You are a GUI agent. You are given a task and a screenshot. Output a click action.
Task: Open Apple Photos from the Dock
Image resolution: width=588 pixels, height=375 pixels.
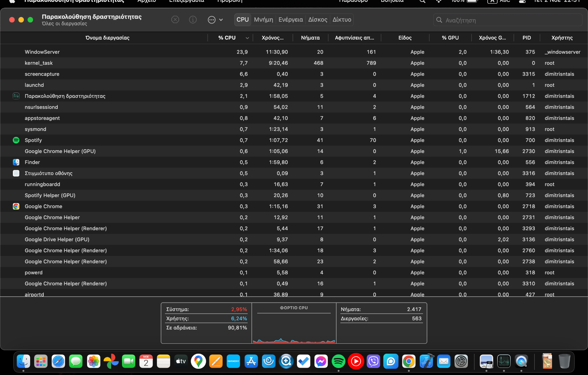point(93,361)
